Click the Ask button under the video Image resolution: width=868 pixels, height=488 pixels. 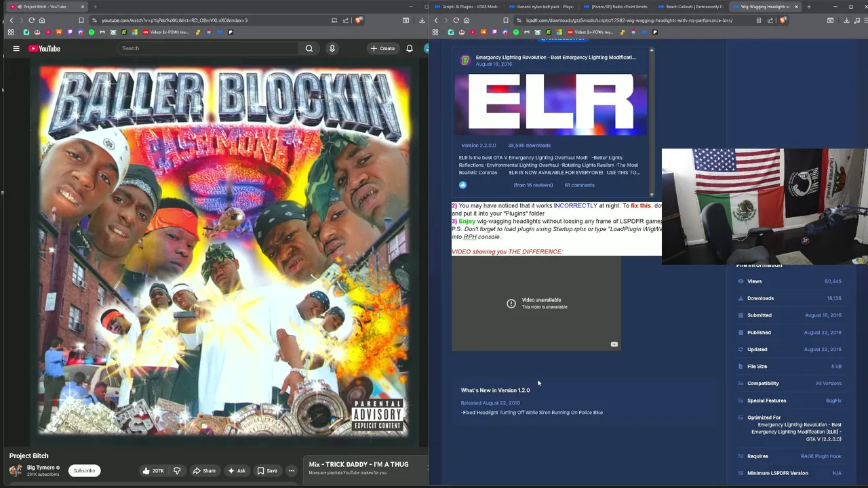click(237, 470)
